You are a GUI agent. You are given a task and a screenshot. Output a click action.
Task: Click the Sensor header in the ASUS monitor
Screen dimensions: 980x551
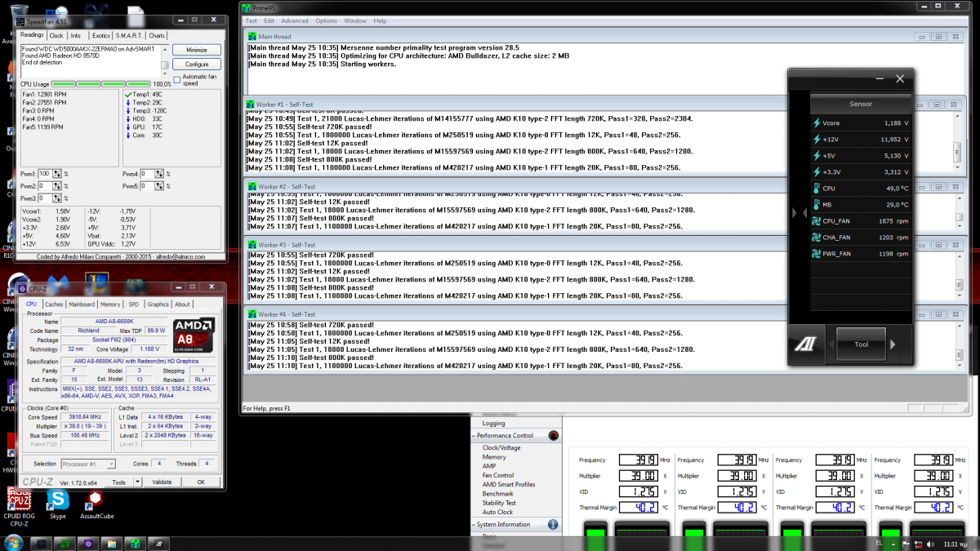(861, 104)
